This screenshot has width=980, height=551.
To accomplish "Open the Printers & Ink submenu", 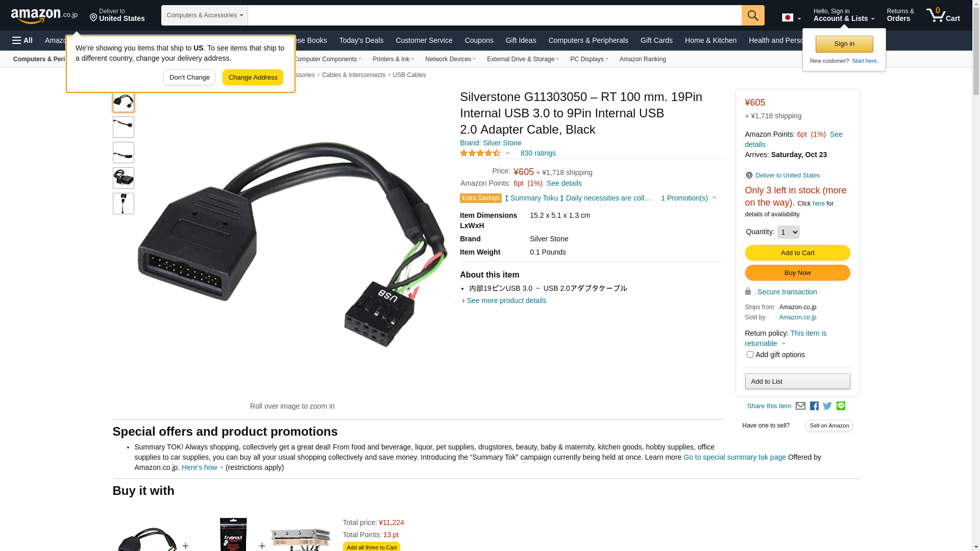I will point(393,59).
